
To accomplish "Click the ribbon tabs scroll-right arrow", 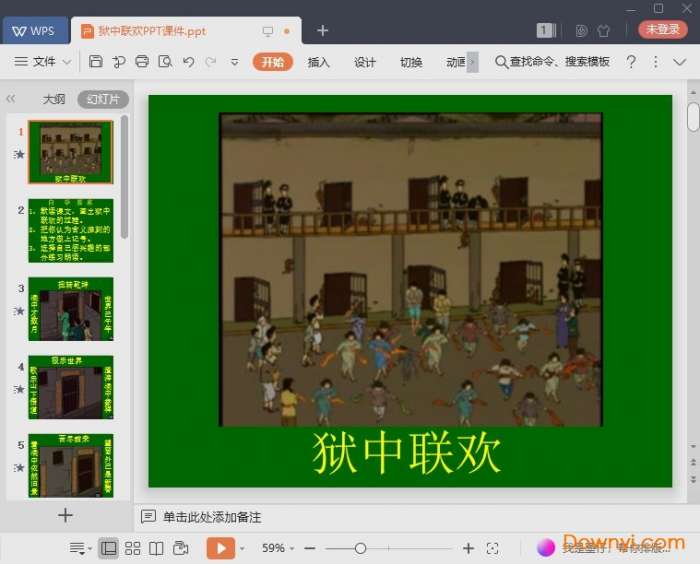I will (x=473, y=62).
